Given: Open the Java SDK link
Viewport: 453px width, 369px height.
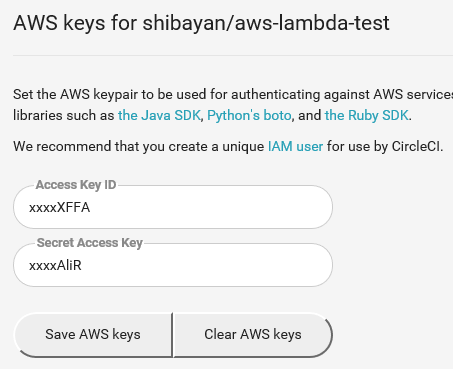Looking at the screenshot, I should pos(159,116).
